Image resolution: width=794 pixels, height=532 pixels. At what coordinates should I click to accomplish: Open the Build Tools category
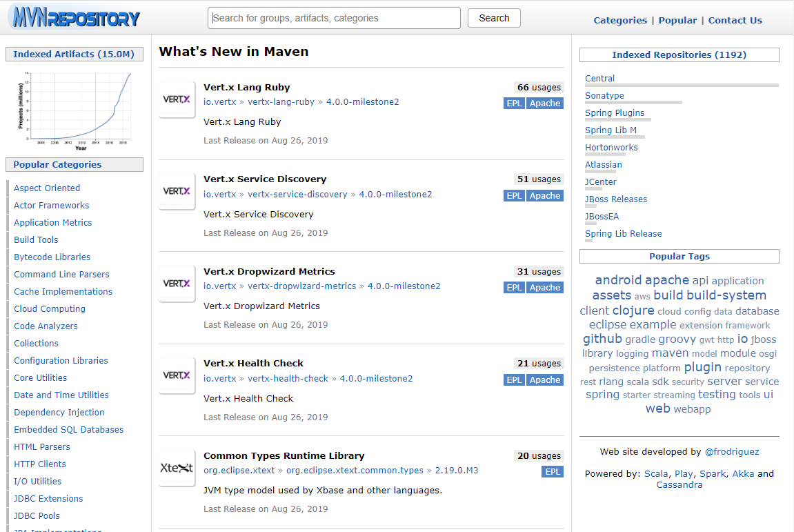click(36, 239)
